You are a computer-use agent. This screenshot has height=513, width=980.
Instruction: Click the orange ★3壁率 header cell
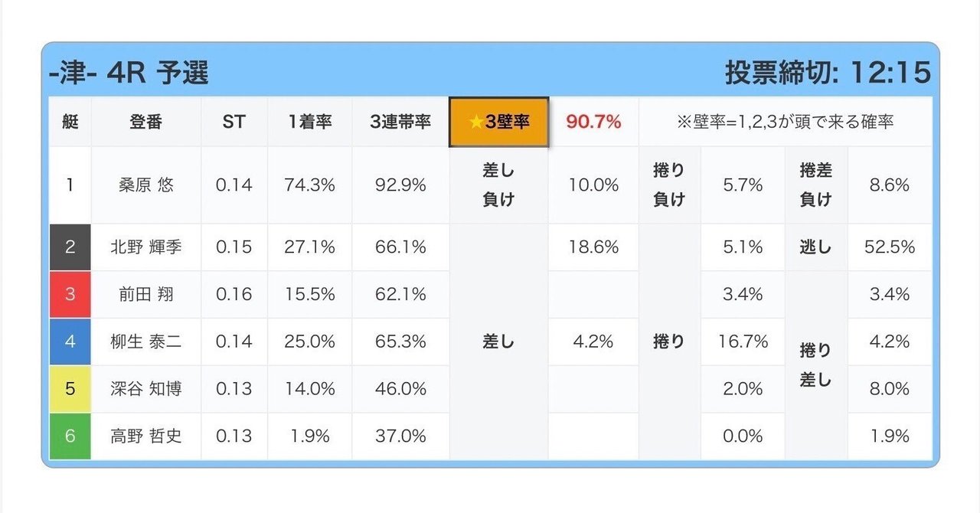pyautogui.click(x=498, y=122)
